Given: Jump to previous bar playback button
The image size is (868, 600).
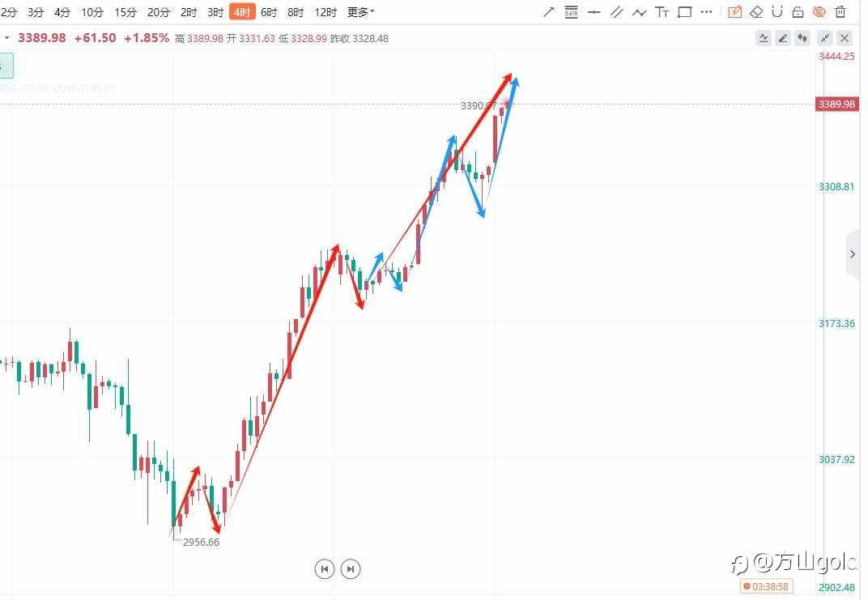Looking at the screenshot, I should [325, 569].
